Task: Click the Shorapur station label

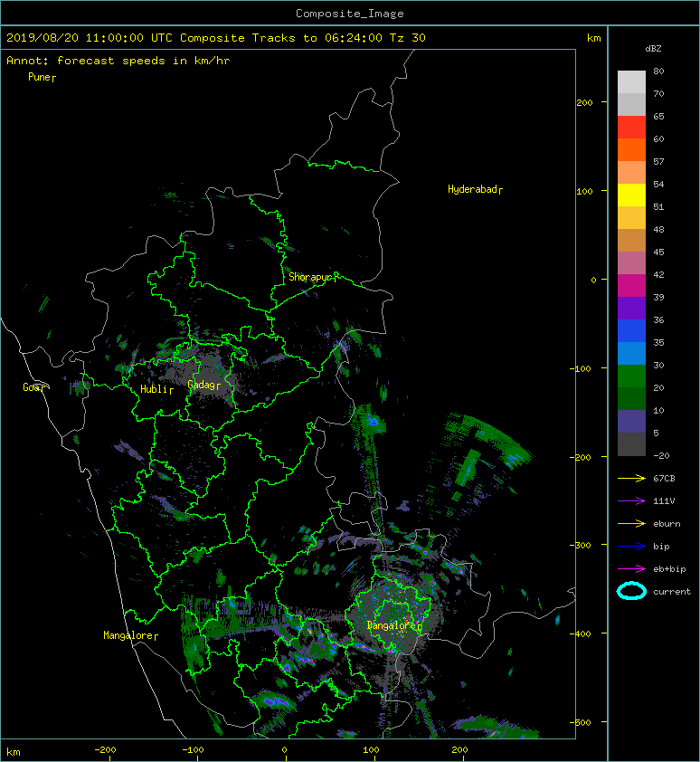Action: pos(310,277)
